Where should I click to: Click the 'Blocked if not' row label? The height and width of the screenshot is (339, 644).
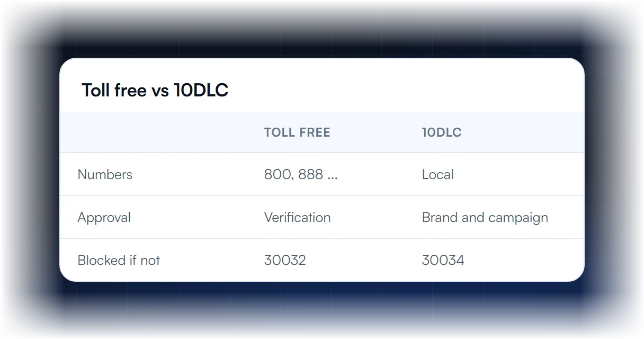coord(119,260)
